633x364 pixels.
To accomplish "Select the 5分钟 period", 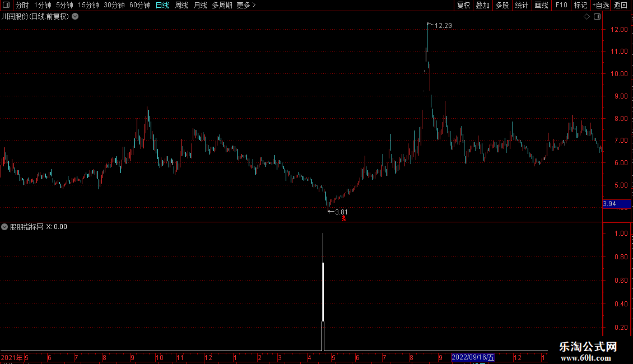I will [x=64, y=5].
